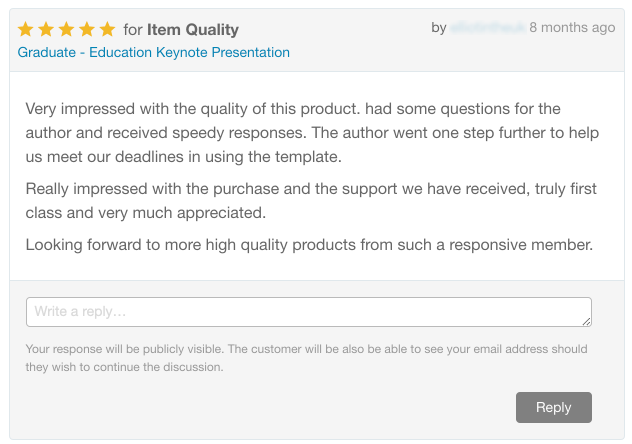Open the blurred reviewer username profile
632x444 pixels.
[487, 28]
